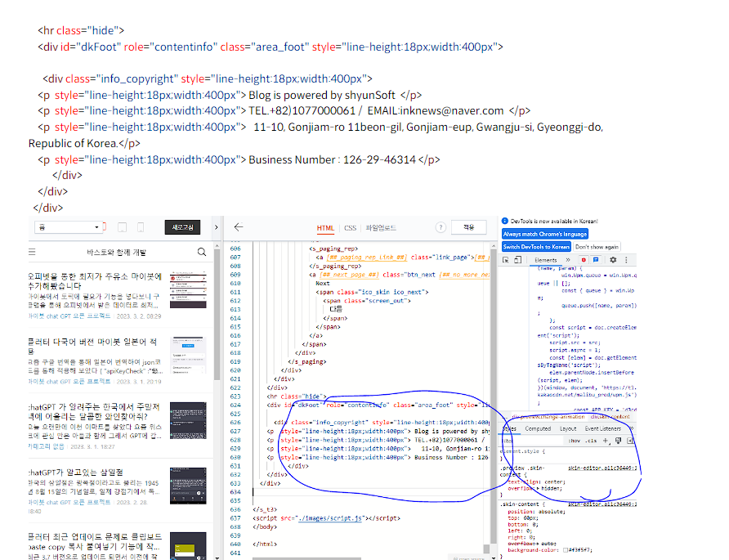Screen dimensions: 729x560
Task: Select the mobile phone preview device icon
Action: click(x=141, y=227)
